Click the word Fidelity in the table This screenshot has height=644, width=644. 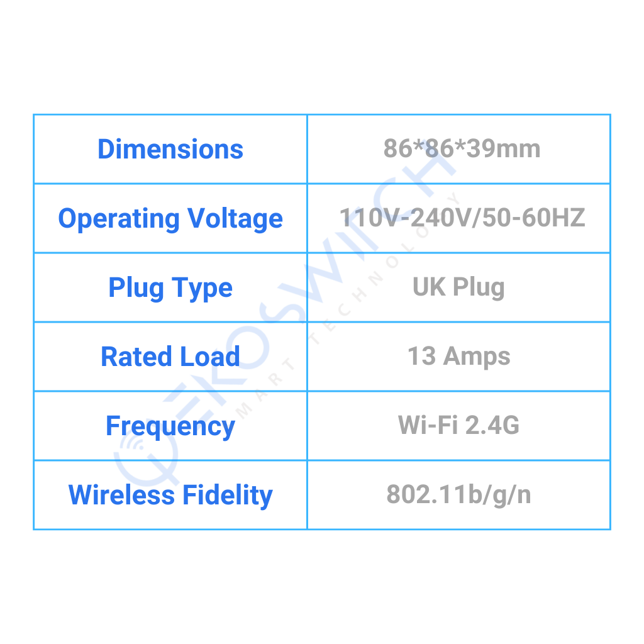[x=228, y=496]
